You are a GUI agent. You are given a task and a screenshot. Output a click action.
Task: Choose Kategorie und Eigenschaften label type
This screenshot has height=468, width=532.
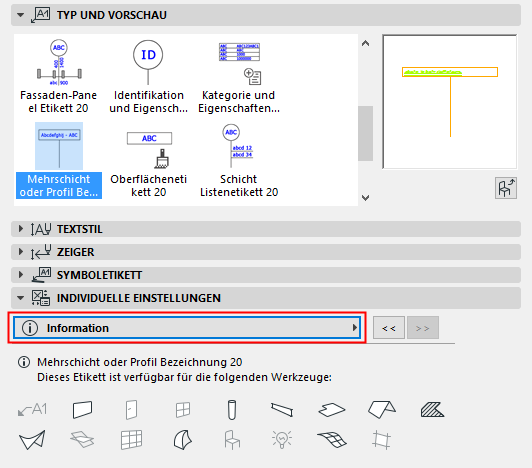239,76
